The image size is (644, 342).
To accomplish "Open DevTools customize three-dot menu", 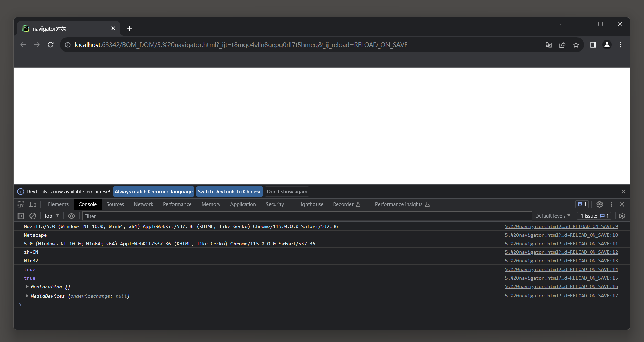I will tap(611, 204).
